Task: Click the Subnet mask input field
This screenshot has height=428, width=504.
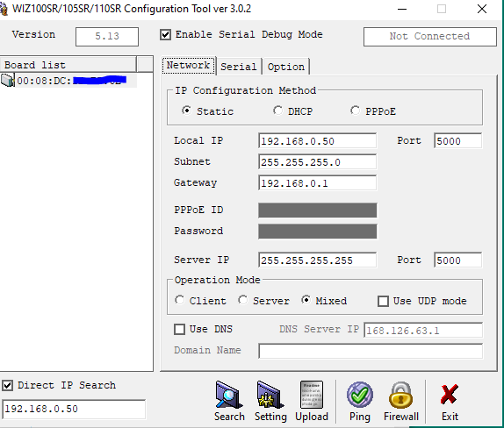Action: pos(317,162)
